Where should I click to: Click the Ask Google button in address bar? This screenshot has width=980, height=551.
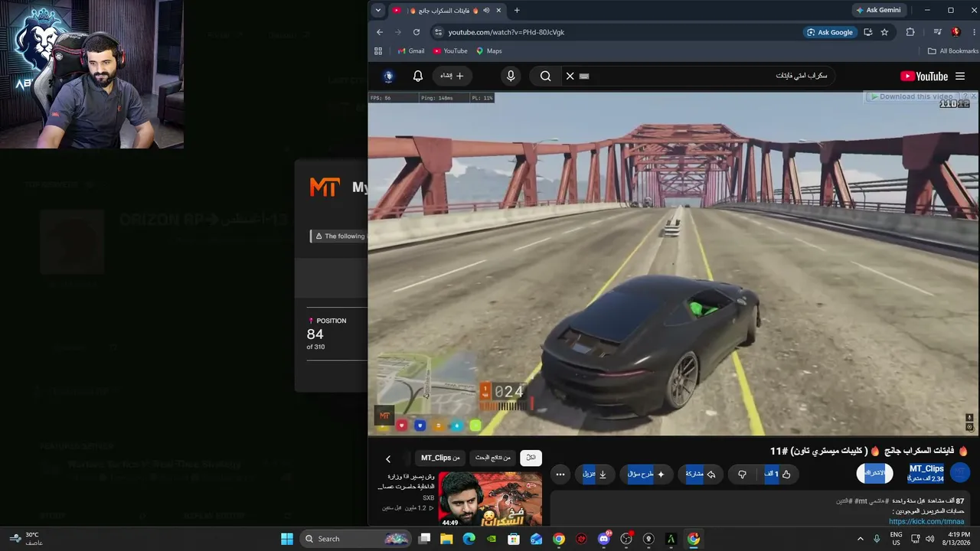829,32
